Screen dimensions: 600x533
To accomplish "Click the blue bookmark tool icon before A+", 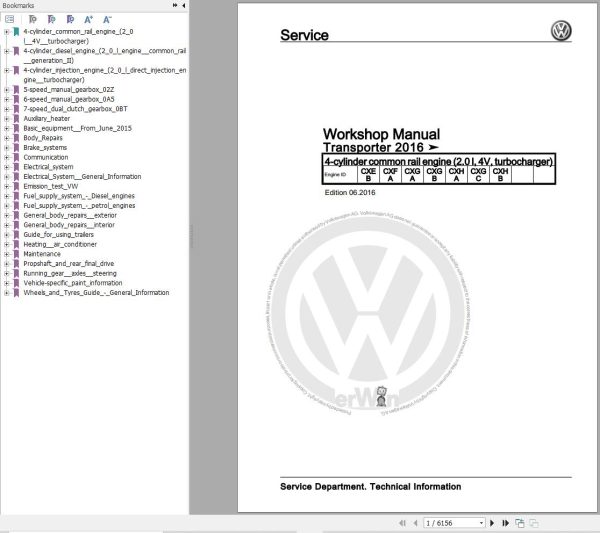I will 70,19.
